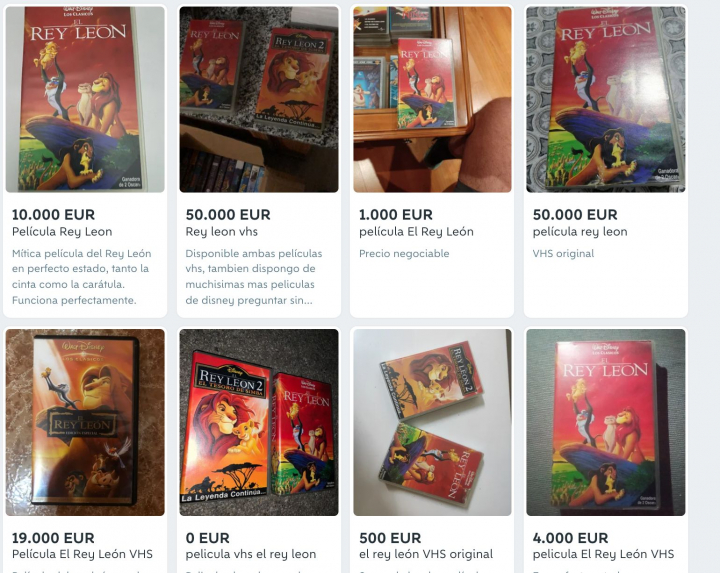Open the 500 EUR two-tapes photo
The width and height of the screenshot is (720, 573).
432,422
